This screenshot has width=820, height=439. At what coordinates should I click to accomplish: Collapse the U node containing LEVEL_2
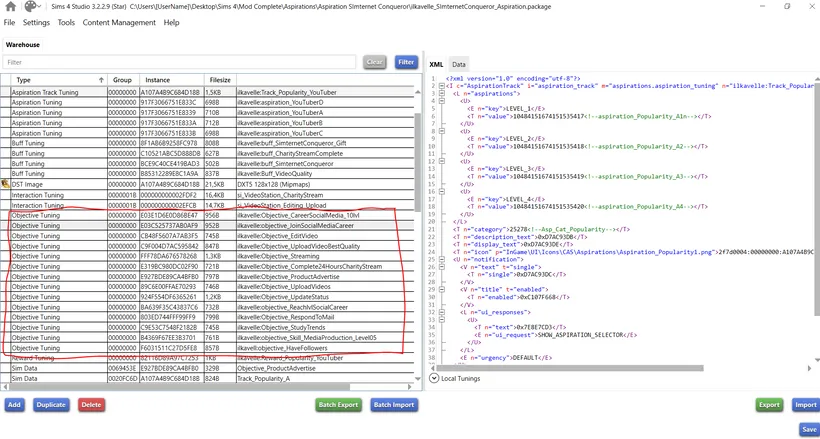[442, 131]
